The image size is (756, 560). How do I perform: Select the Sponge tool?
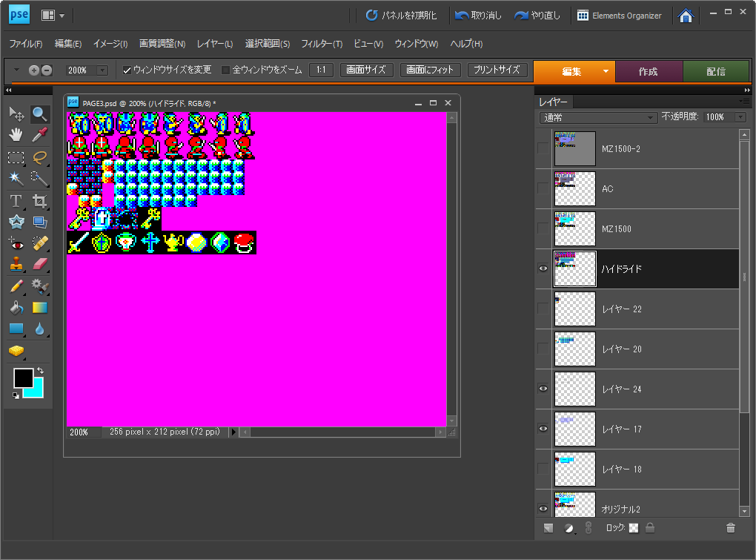[x=16, y=351]
